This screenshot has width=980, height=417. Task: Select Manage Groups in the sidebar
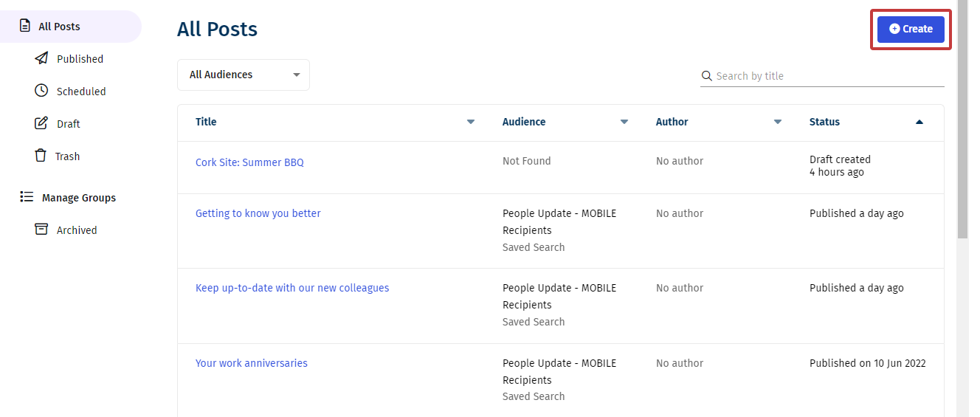(x=79, y=198)
